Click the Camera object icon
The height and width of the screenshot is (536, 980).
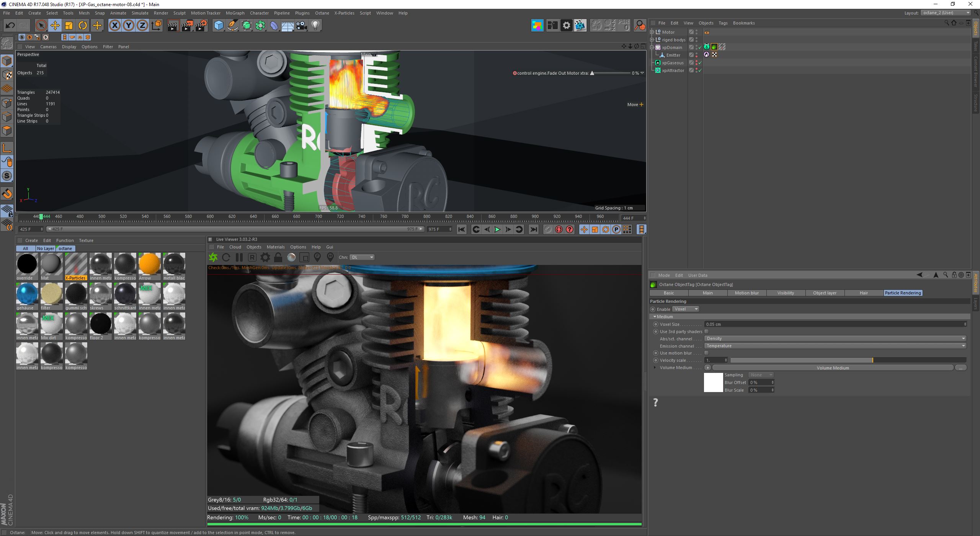tap(302, 26)
